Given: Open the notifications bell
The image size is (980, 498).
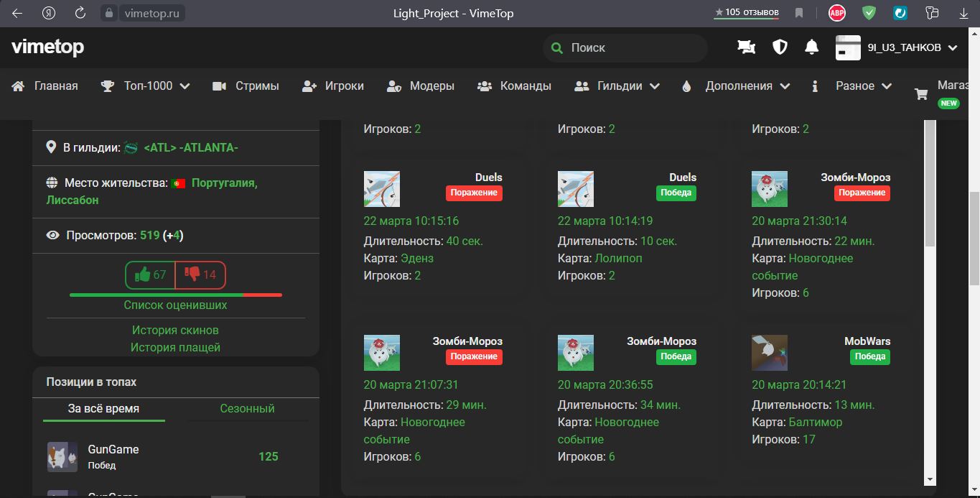Looking at the screenshot, I should pos(812,47).
